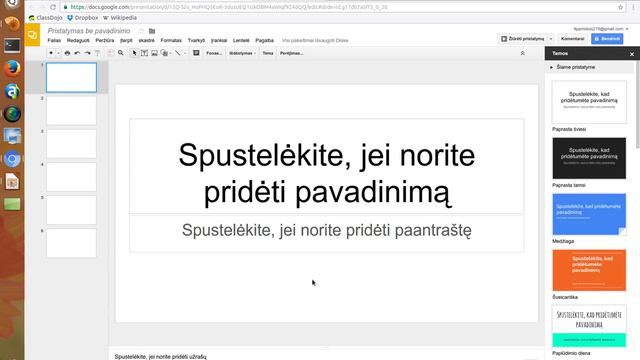
Task: Click the Perėjimas transition button
Action: (291, 53)
